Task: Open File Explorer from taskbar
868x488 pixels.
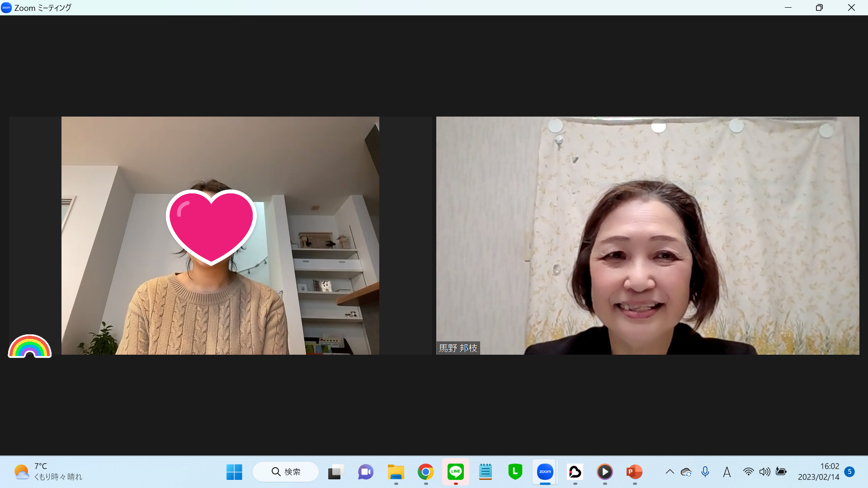Action: point(396,472)
